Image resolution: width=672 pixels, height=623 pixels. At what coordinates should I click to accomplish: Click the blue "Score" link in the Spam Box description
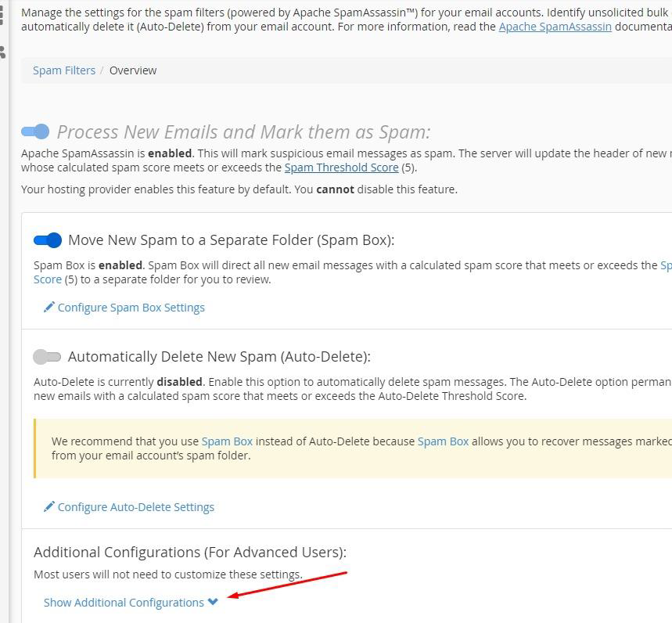point(48,279)
